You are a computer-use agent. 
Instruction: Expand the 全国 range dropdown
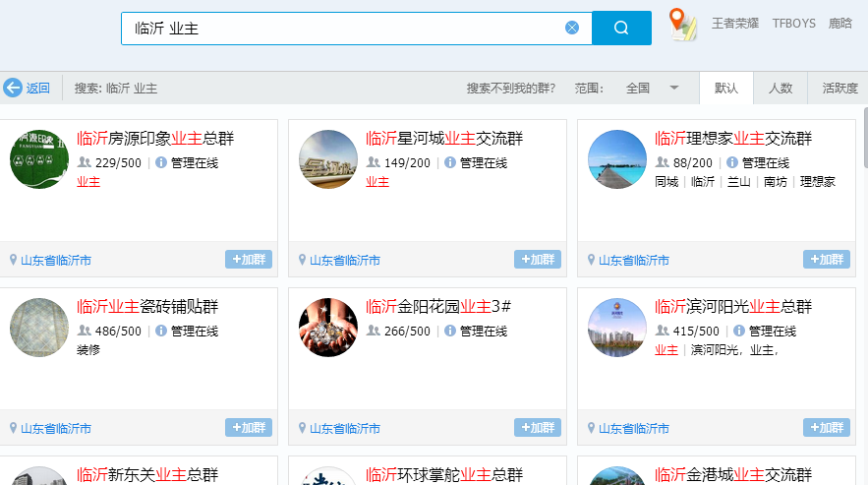[x=674, y=88]
